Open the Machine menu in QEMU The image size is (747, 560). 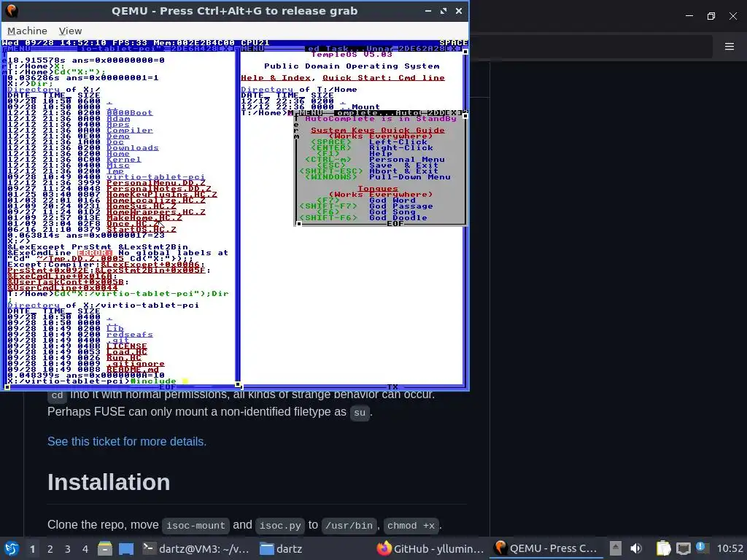coord(27,31)
